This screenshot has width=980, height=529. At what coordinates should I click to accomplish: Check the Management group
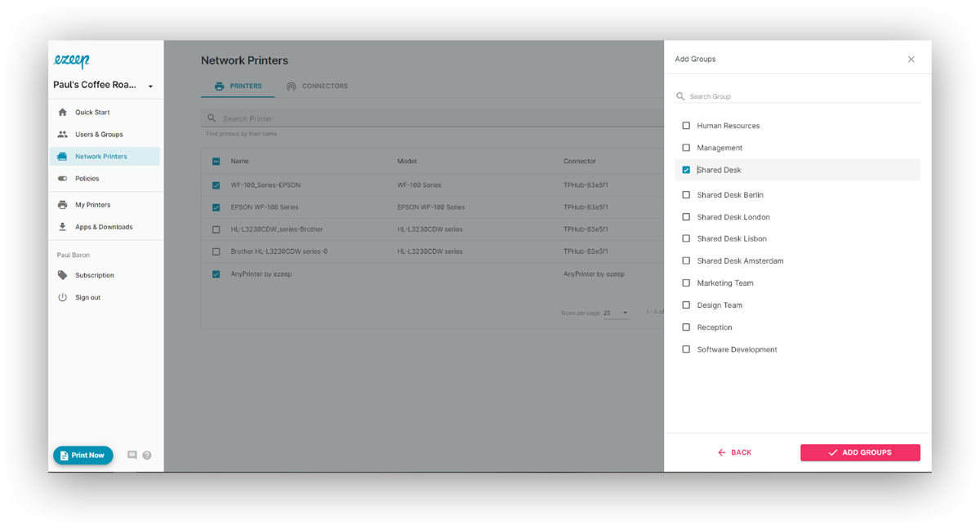pyautogui.click(x=686, y=148)
